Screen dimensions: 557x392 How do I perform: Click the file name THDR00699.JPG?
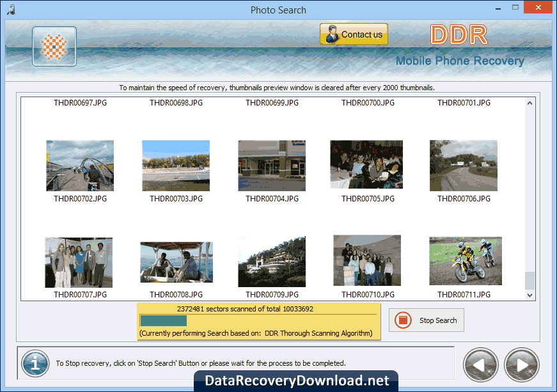[x=272, y=103]
